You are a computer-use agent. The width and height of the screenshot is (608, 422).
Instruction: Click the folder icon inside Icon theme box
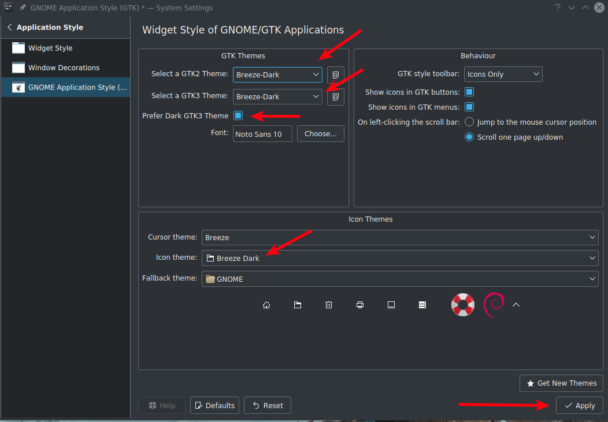210,258
